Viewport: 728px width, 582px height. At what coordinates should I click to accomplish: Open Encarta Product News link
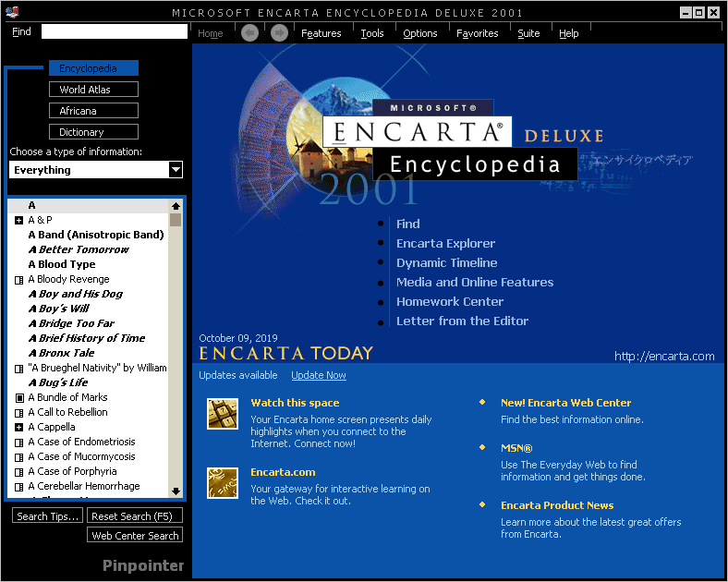click(557, 505)
